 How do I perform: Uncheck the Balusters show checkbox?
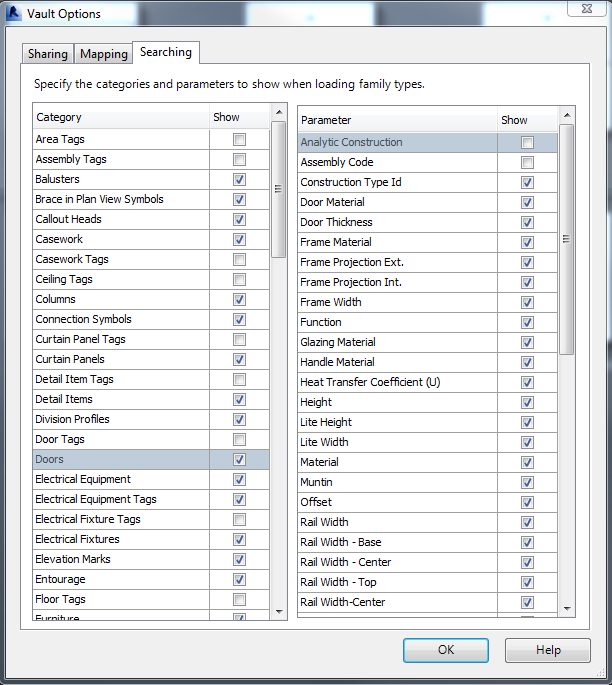click(239, 180)
